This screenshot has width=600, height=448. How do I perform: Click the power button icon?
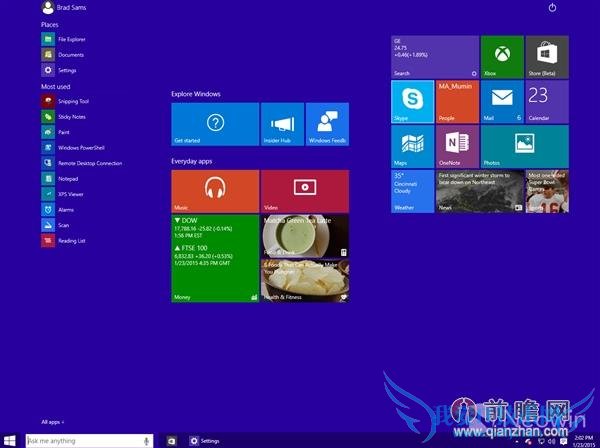pos(552,7)
